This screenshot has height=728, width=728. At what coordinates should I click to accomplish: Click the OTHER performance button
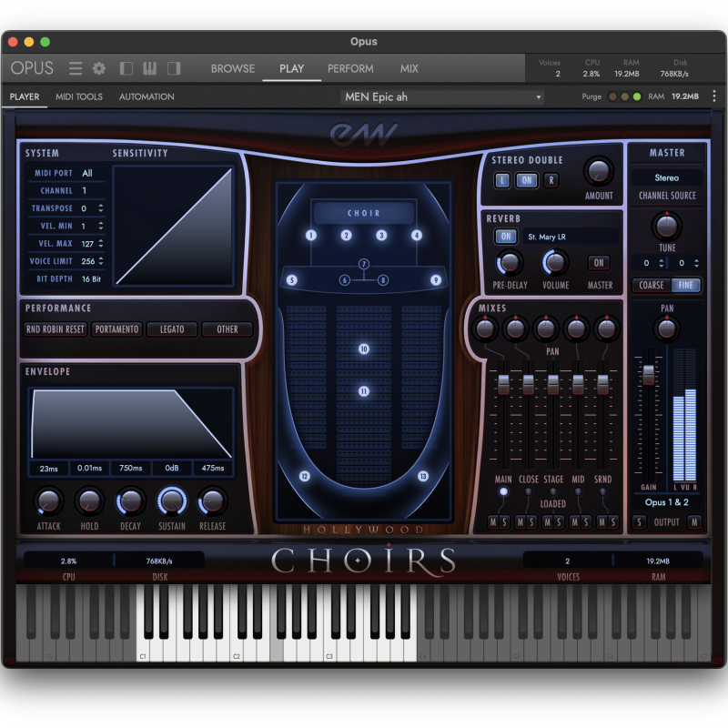pyautogui.click(x=227, y=329)
